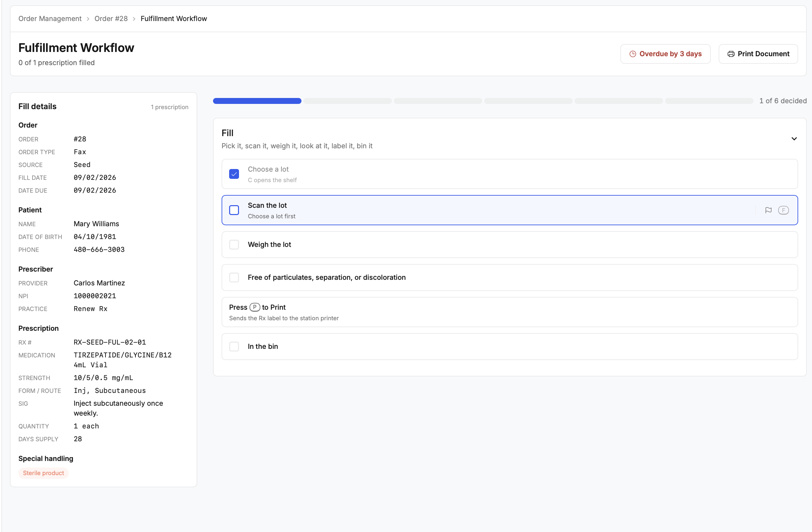This screenshot has height=532, width=812.
Task: Click patient name Mary Williams
Action: [x=97, y=224]
